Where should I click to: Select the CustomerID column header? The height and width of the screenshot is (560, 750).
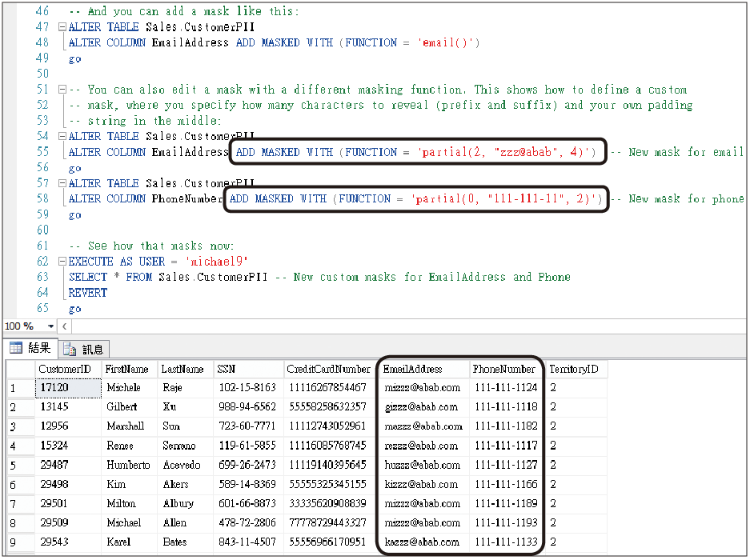click(x=68, y=369)
